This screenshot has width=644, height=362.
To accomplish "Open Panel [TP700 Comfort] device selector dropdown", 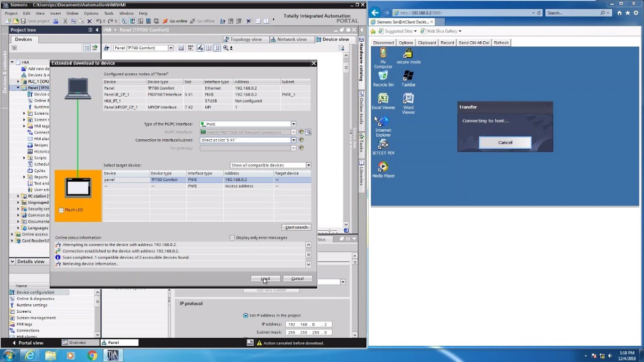I will point(171,48).
